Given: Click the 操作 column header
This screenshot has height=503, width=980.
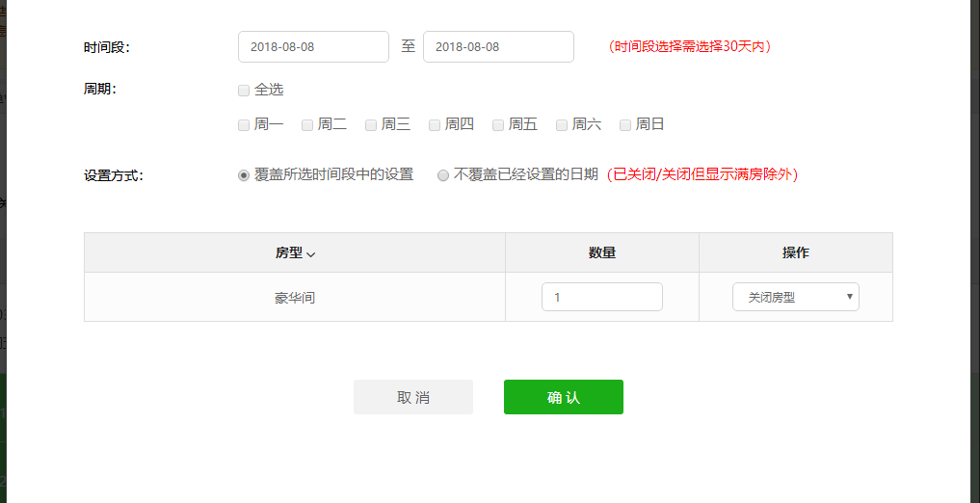Looking at the screenshot, I should (795, 252).
